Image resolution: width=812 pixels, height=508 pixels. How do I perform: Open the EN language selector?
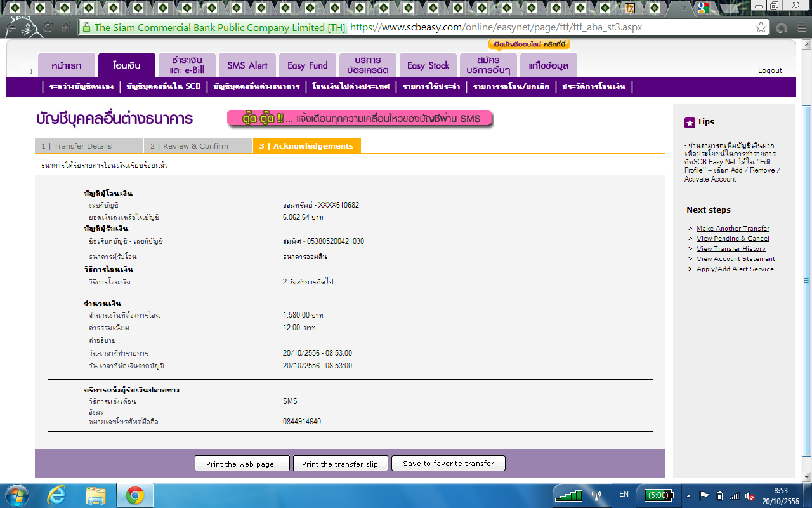(x=624, y=494)
